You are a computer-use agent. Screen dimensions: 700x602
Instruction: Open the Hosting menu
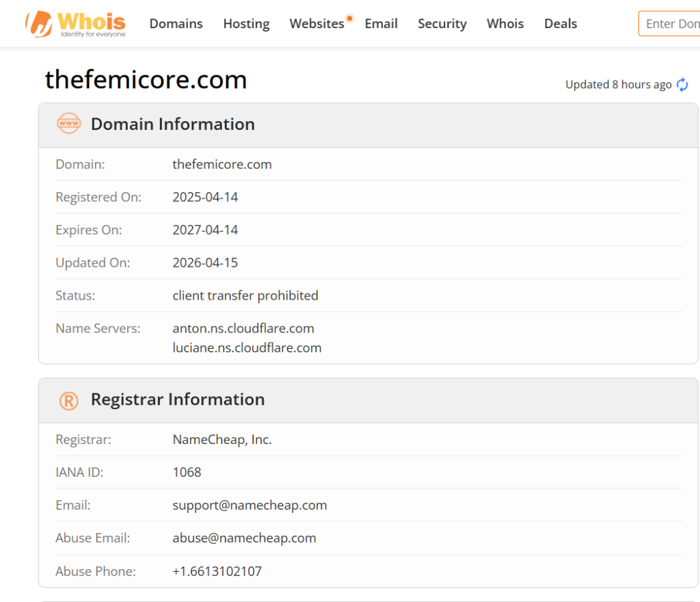coord(246,24)
